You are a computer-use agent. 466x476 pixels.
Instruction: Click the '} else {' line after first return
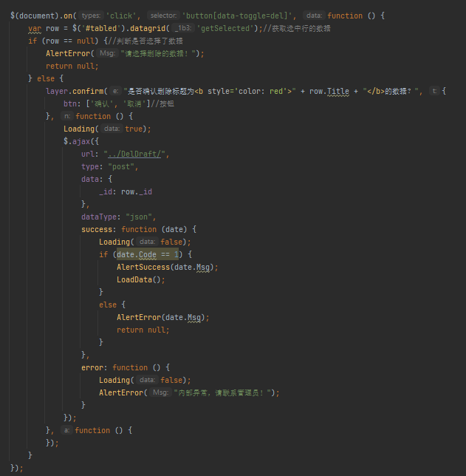(x=46, y=78)
